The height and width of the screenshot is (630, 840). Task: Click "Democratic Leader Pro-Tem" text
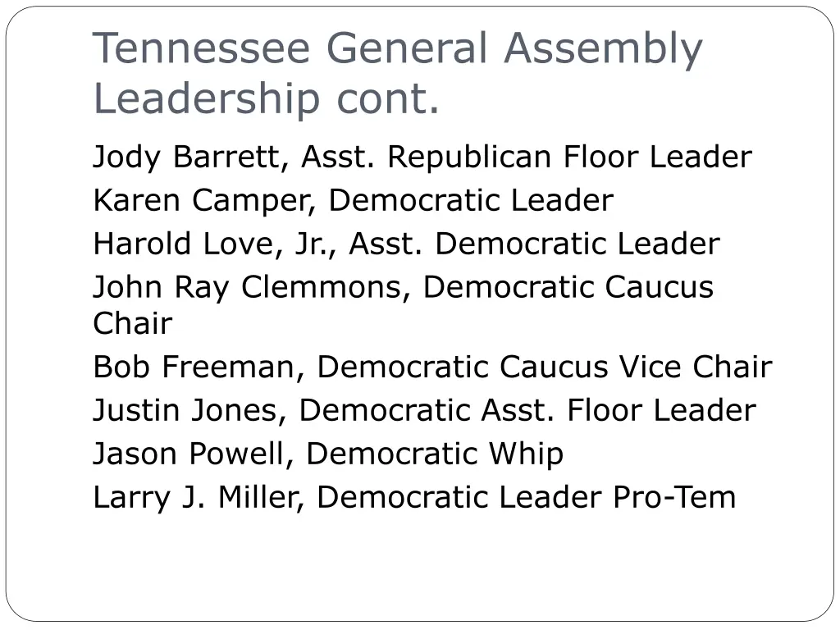click(526, 497)
